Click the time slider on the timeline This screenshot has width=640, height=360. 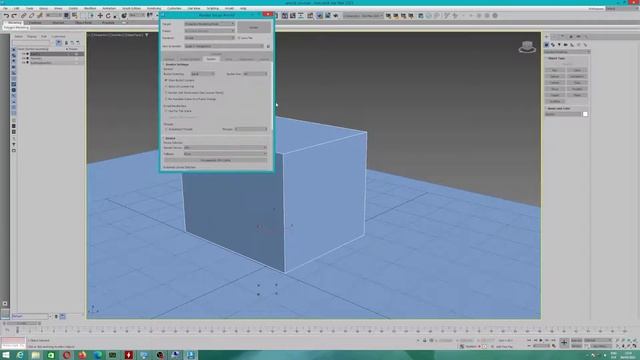tap(22, 323)
